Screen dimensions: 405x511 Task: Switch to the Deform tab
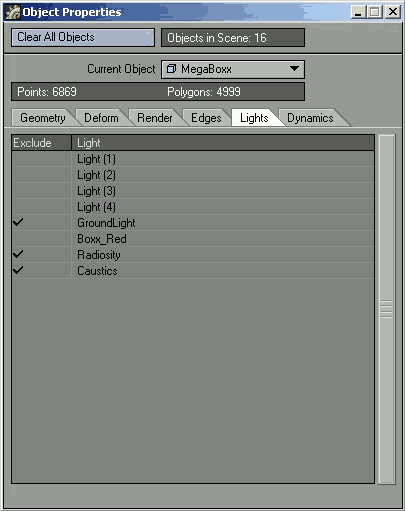pos(101,118)
